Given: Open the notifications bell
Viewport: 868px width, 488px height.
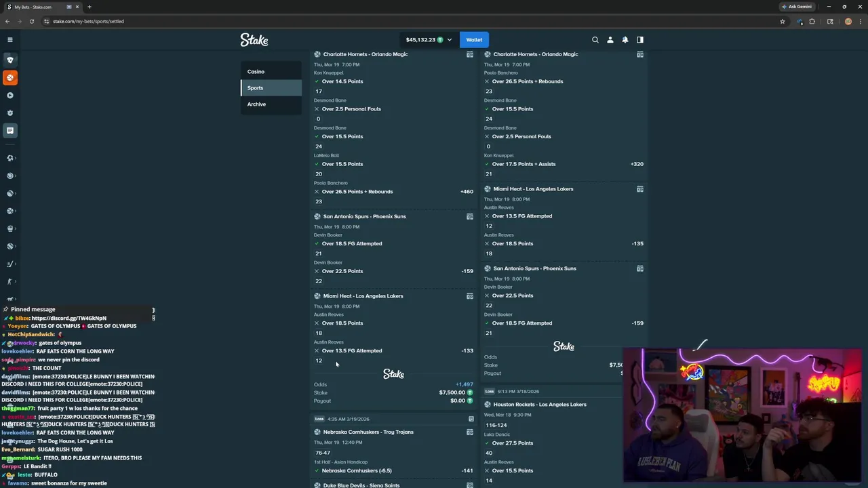Looking at the screenshot, I should point(625,40).
